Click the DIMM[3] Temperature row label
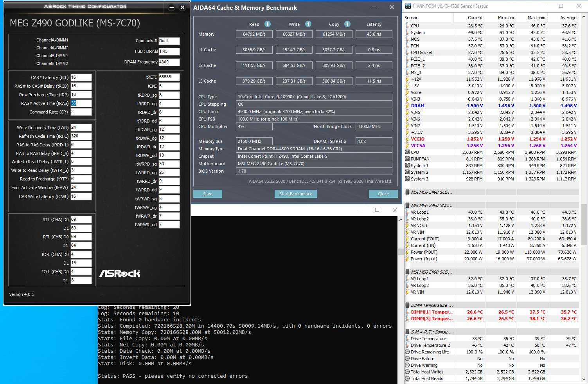588x384 pixels. tap(432, 319)
